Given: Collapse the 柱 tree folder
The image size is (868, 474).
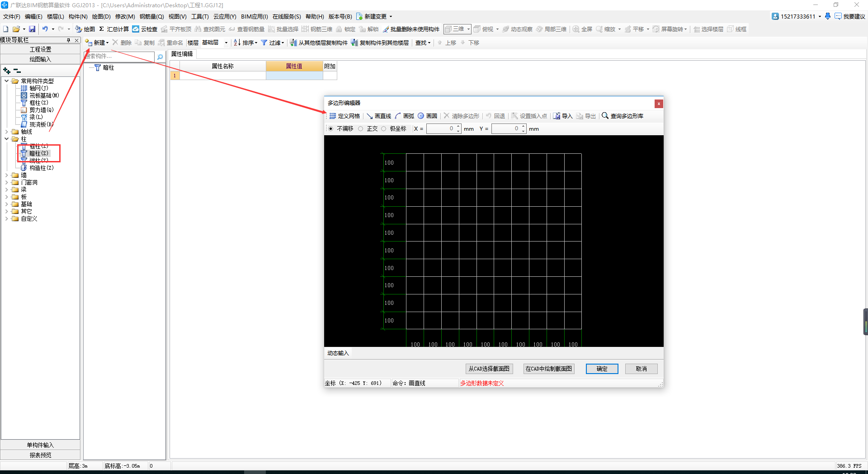Looking at the screenshot, I should (6, 139).
